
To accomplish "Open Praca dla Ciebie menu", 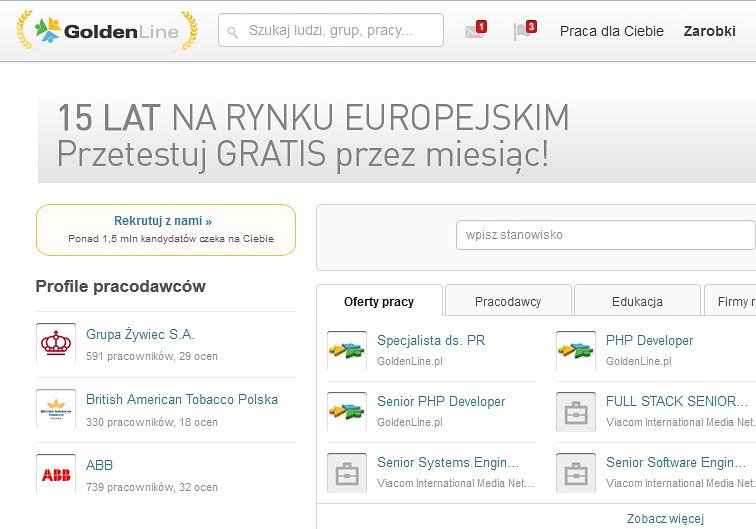I will 612,31.
